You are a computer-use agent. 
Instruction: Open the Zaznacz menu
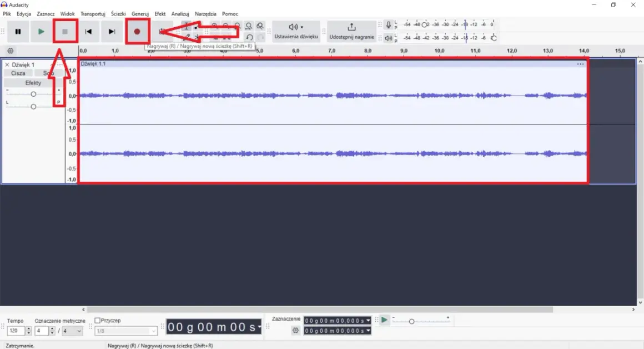pyautogui.click(x=46, y=14)
